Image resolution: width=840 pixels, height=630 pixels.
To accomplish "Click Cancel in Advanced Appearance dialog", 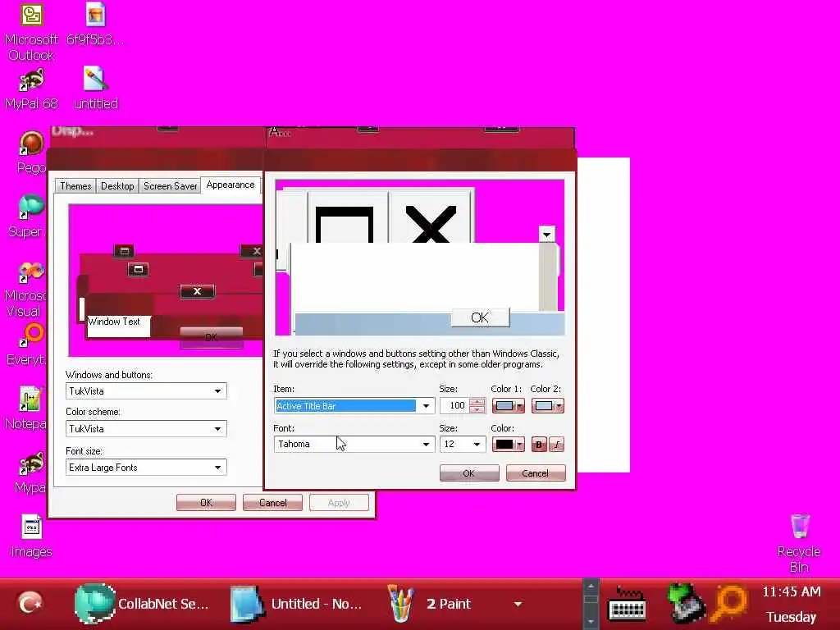I will [535, 473].
